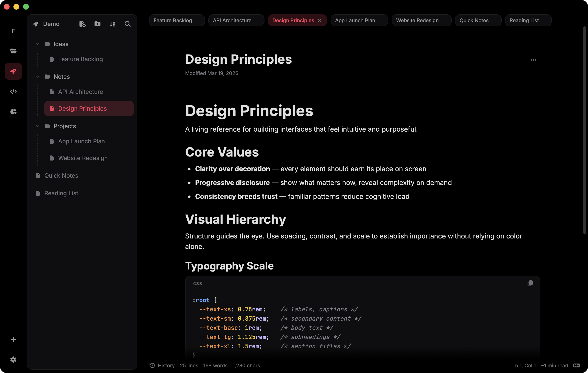Switch to the API Architecture tab
588x373 pixels.
click(x=236, y=21)
